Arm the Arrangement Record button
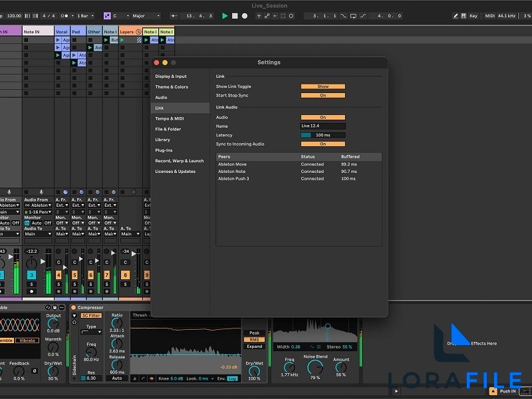The height and width of the screenshot is (399, 532). (244, 16)
